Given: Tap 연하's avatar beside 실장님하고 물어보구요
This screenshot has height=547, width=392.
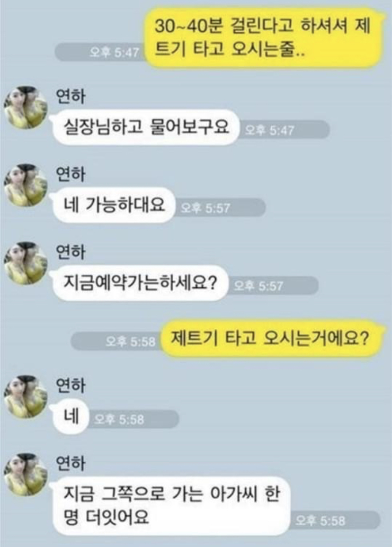Looking at the screenshot, I should (26, 107).
